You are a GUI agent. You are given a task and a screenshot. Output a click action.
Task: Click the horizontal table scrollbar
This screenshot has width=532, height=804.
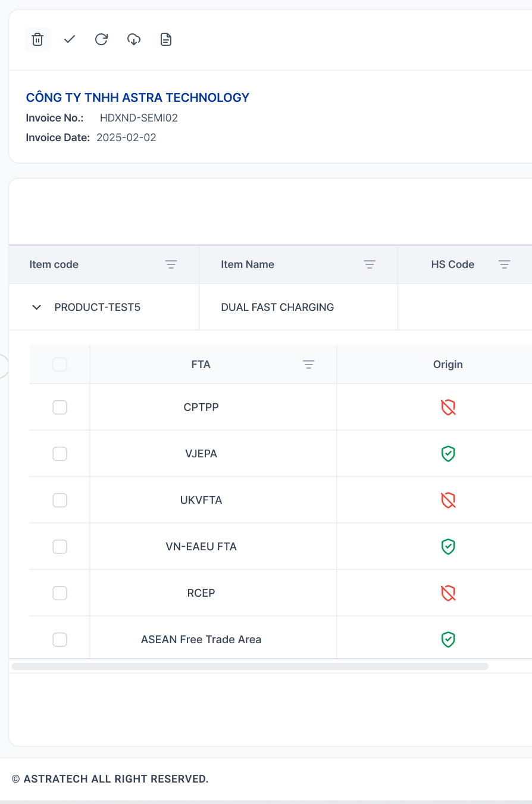pyautogui.click(x=250, y=666)
